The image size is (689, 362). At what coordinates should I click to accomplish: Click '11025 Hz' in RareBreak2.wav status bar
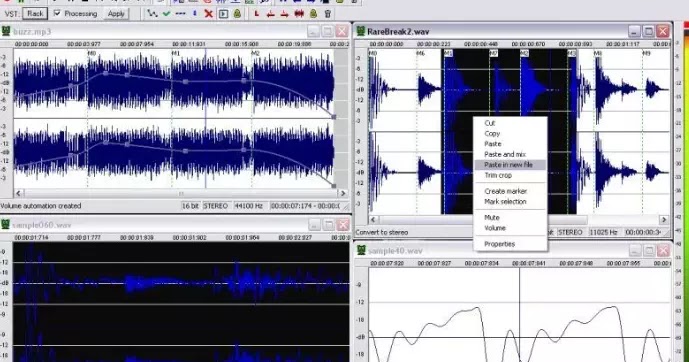604,232
